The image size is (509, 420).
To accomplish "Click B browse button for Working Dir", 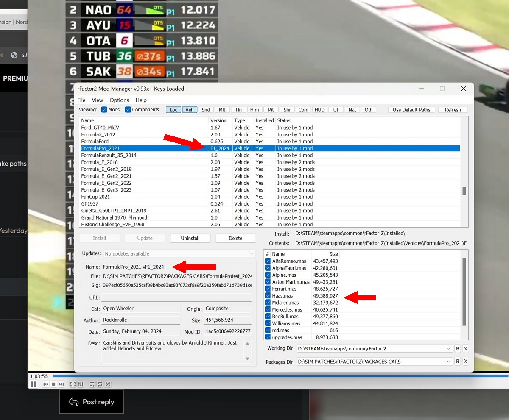I will click(458, 349).
